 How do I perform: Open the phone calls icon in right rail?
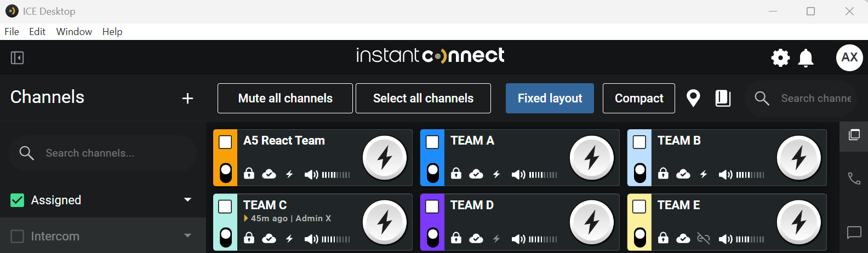coord(854,178)
